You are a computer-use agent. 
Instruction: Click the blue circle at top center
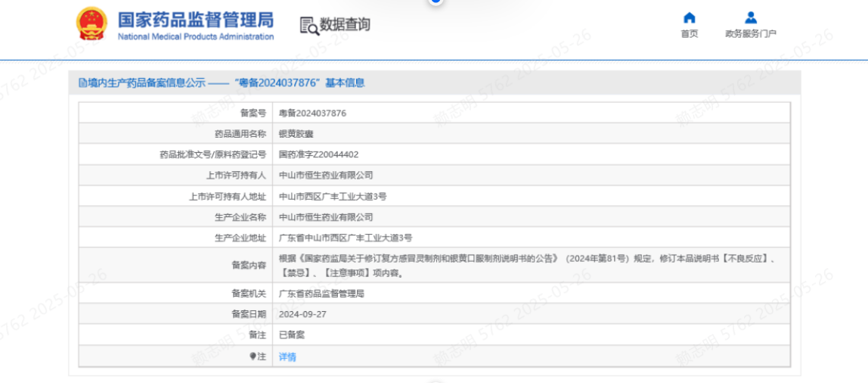click(435, 2)
